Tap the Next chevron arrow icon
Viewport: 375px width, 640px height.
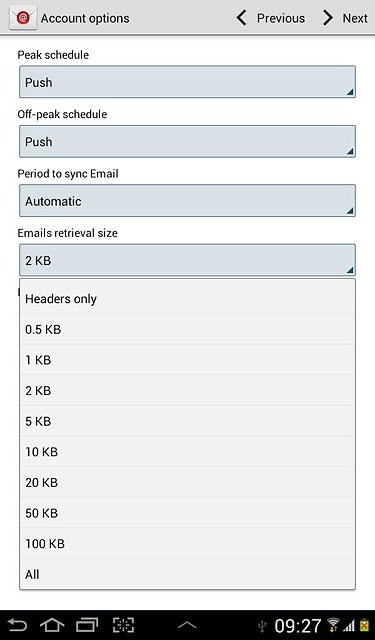(328, 18)
